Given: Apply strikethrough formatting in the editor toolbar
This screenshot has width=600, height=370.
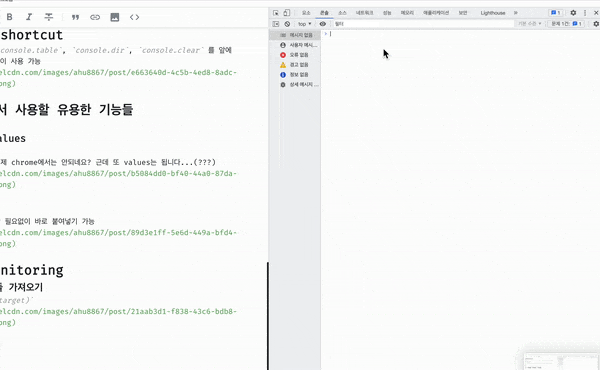Looking at the screenshot, I should click(x=49, y=17).
